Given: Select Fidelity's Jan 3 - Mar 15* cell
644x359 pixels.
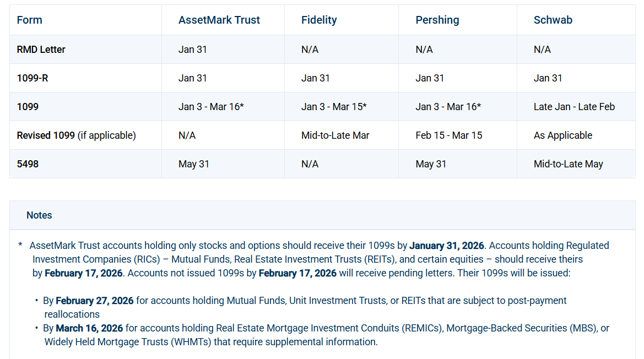Looking at the screenshot, I should [x=334, y=107].
